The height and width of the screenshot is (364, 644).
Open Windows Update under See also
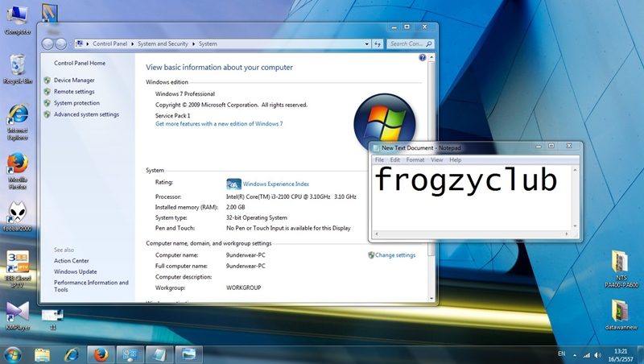76,271
